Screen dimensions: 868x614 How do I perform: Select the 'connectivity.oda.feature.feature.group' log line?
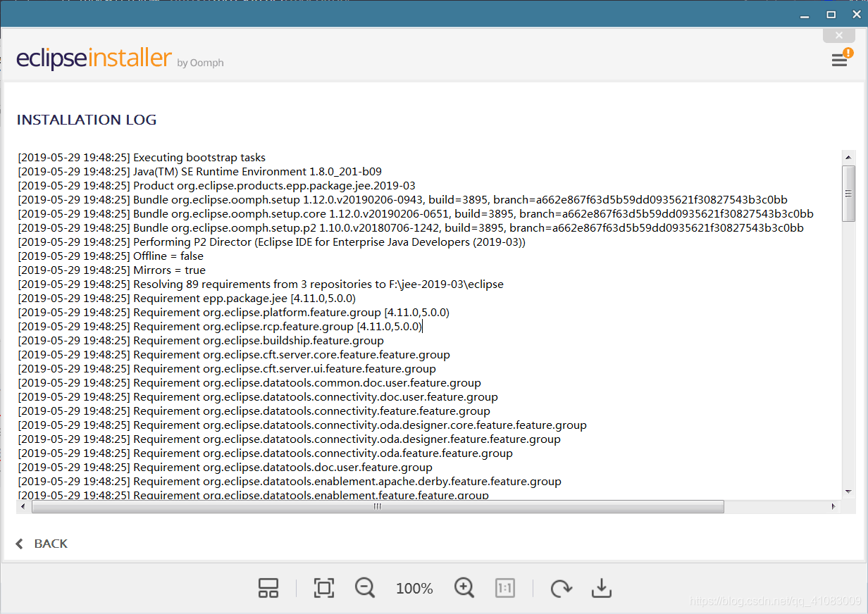coord(266,453)
